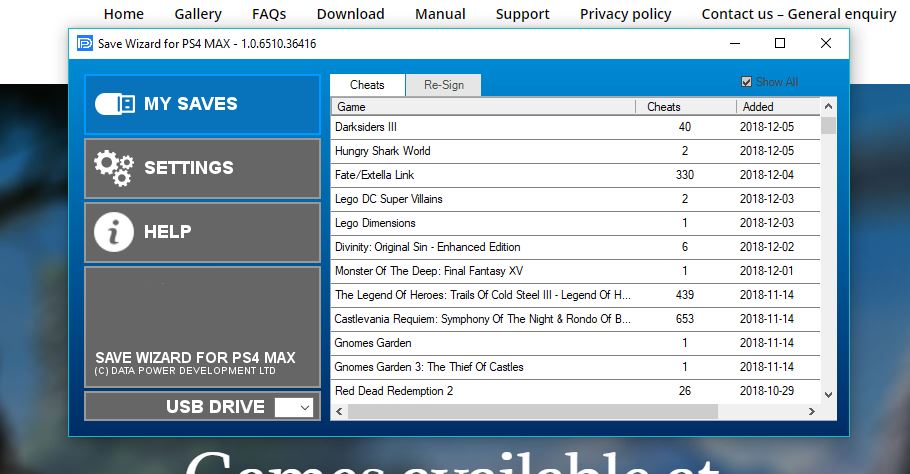Viewport: 910px width, 474px height.
Task: Open the Privacy policy link
Action: pos(625,14)
